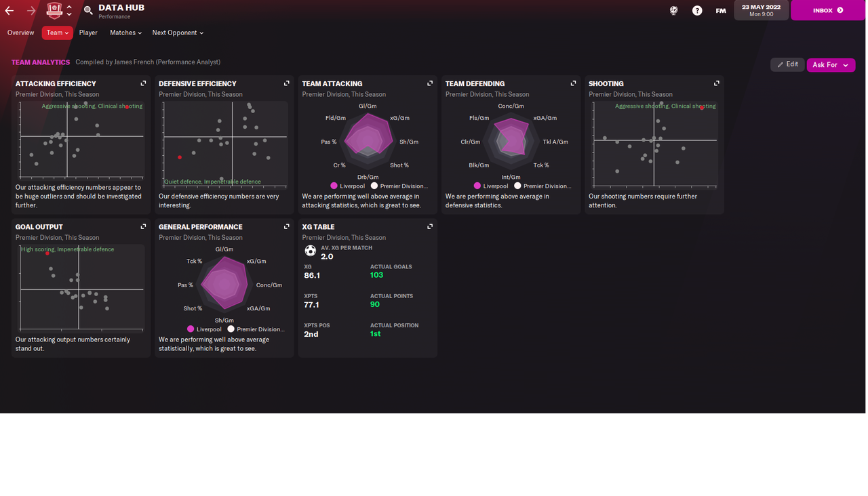Click the football icon in XG Table
The image size is (868, 496).
tap(311, 251)
